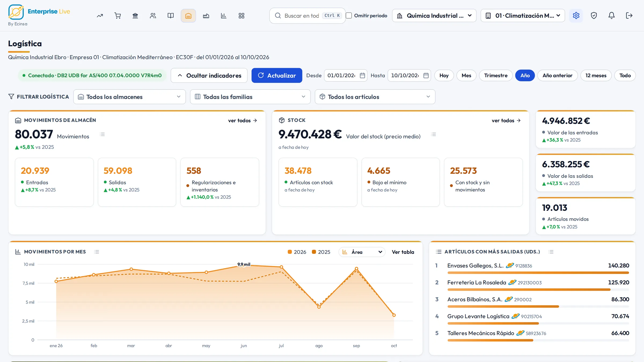Image resolution: width=644 pixels, height=362 pixels.
Task: Open the notifications bell icon
Action: 612,16
